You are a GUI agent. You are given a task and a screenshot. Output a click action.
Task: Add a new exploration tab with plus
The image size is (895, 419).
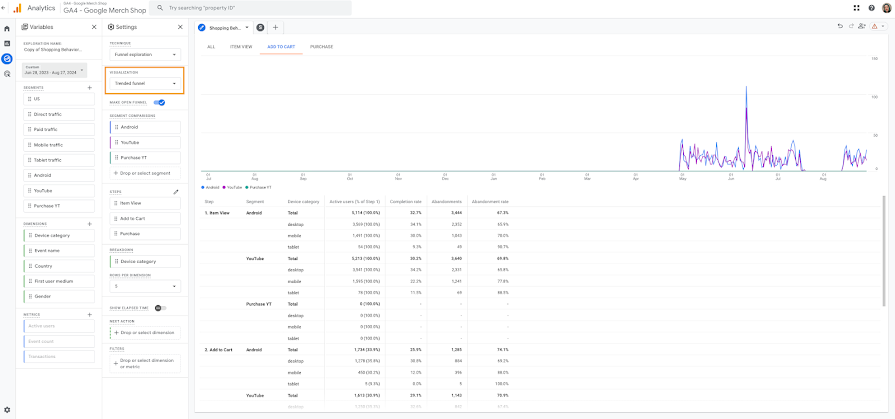(x=275, y=27)
